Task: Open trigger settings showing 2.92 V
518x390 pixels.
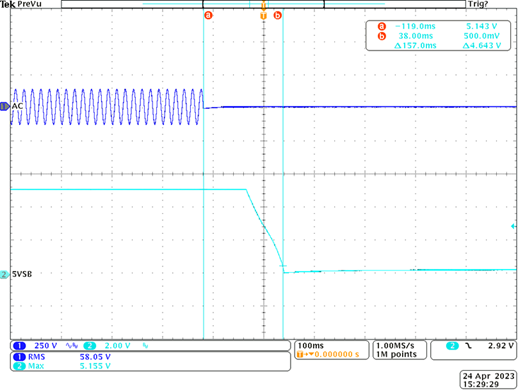Action: (474, 350)
